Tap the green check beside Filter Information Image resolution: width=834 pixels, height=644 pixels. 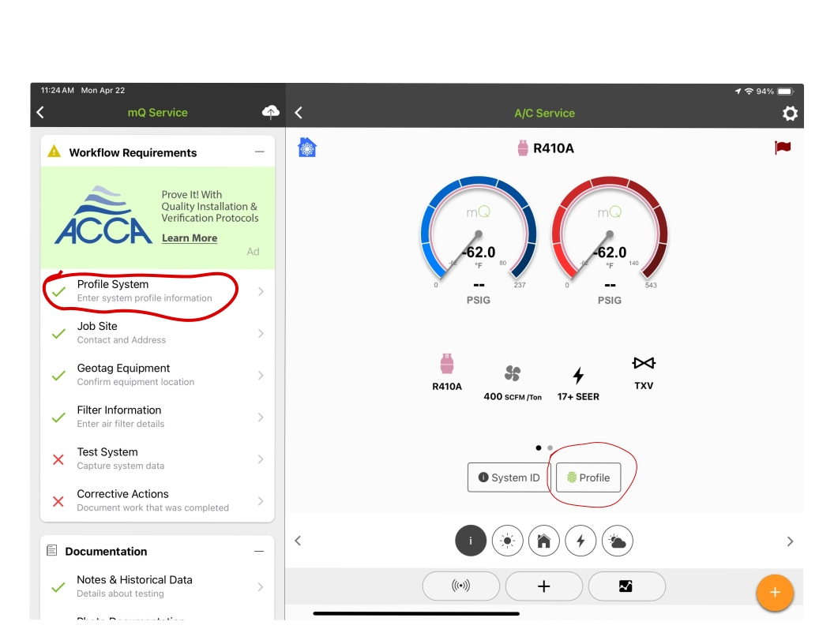[58, 417]
